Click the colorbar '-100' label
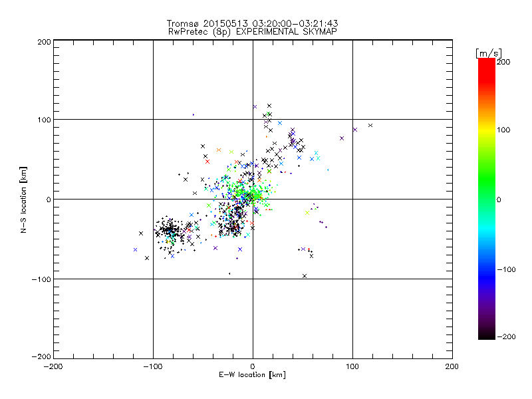This screenshot has height=399, width=532. click(506, 269)
